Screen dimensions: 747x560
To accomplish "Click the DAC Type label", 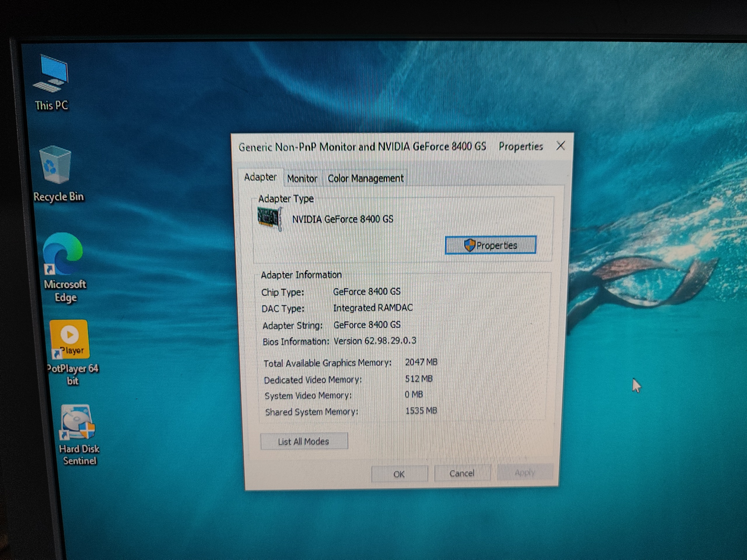I will (283, 309).
